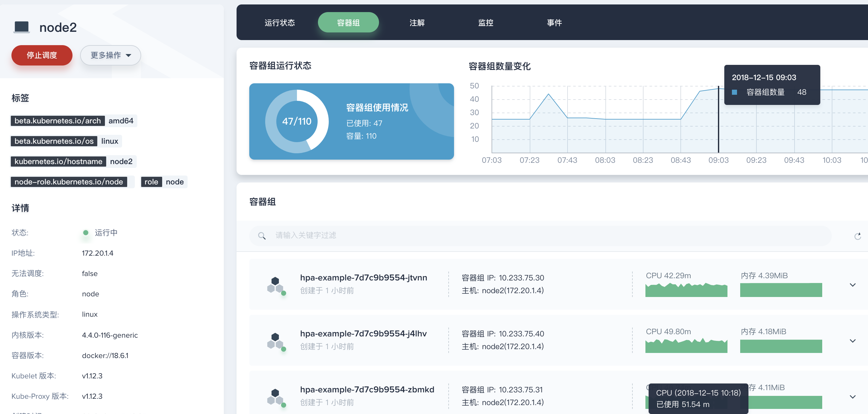This screenshot has width=868, height=414.
Task: Click the 运行中 status text
Action: pos(106,233)
